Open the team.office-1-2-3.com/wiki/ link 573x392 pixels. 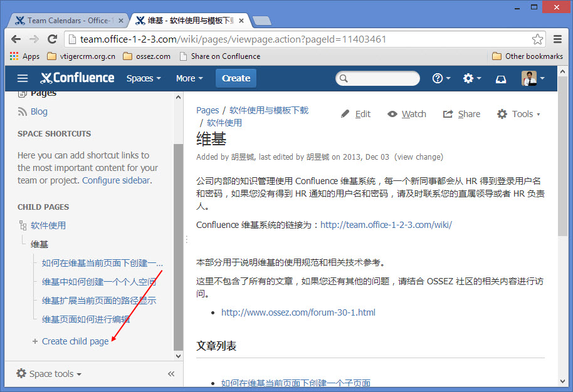point(386,225)
